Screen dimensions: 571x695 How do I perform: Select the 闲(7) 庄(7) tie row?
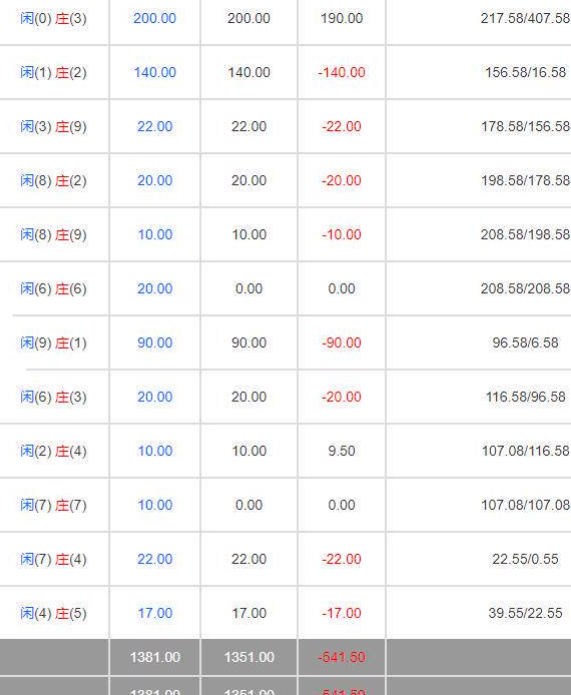(x=286, y=505)
